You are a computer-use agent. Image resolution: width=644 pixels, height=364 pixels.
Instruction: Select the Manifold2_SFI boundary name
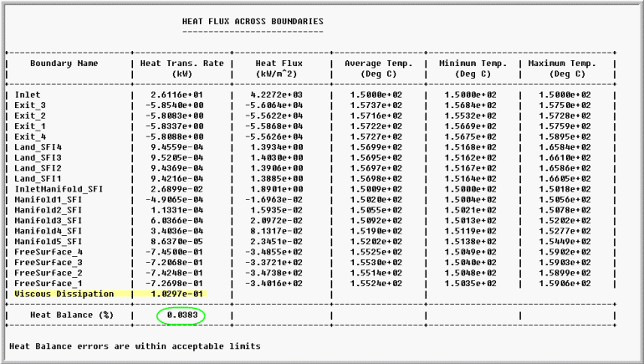(x=48, y=210)
